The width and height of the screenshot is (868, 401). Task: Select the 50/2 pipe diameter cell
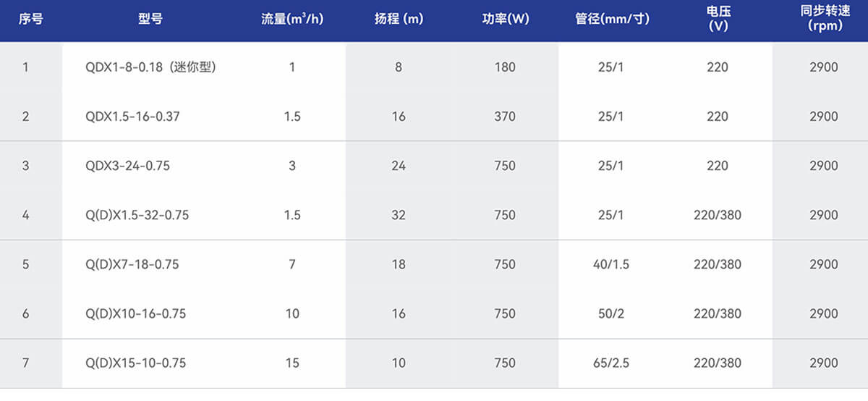(x=611, y=313)
